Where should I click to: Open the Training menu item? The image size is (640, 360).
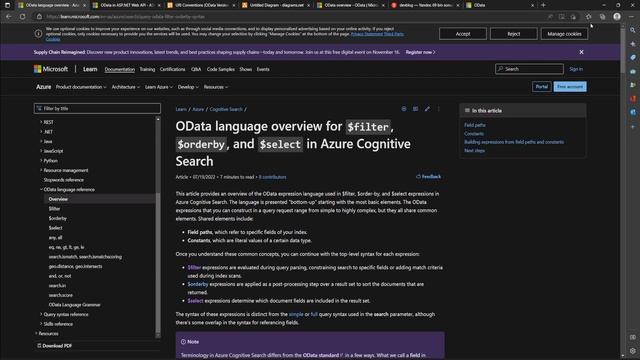click(147, 69)
